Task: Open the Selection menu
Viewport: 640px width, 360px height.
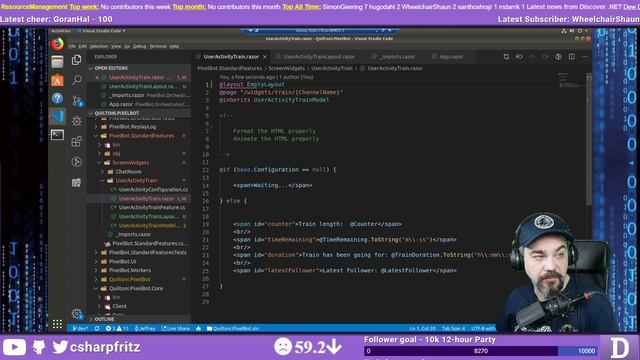Action: 99,46
